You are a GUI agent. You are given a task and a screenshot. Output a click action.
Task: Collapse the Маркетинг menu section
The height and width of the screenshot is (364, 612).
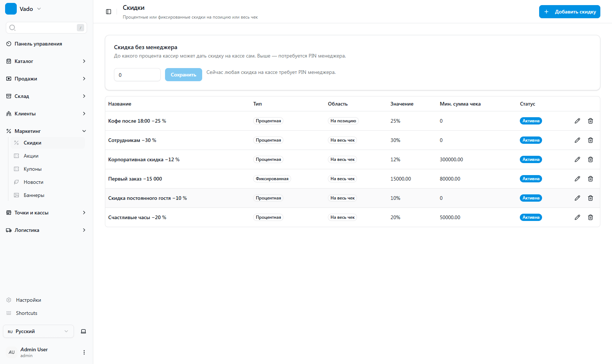pyautogui.click(x=47, y=131)
